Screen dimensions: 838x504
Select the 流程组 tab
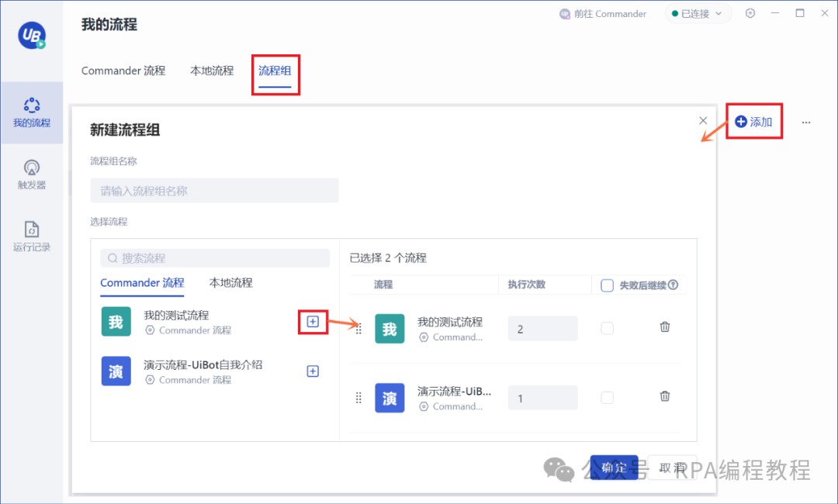[x=275, y=71]
